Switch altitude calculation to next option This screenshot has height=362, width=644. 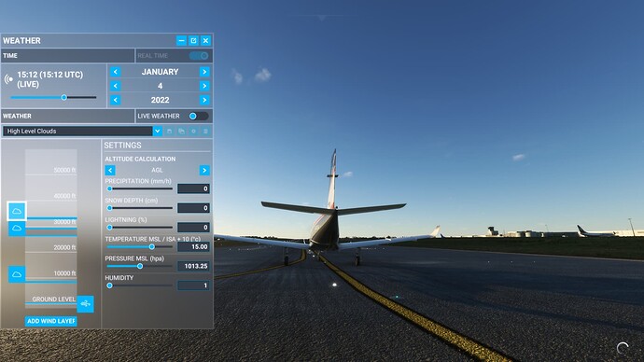click(204, 171)
